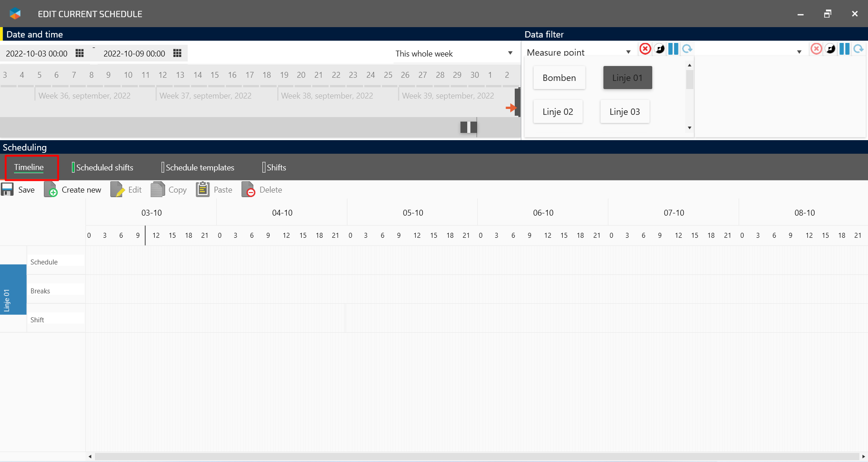
Task: Open the Schedule templates tab
Action: click(x=200, y=167)
